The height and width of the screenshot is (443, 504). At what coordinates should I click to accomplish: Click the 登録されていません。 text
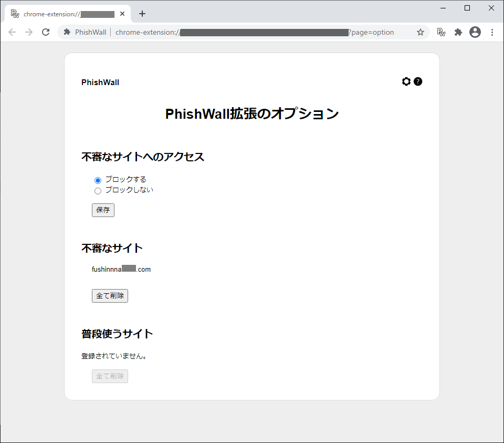click(x=114, y=356)
